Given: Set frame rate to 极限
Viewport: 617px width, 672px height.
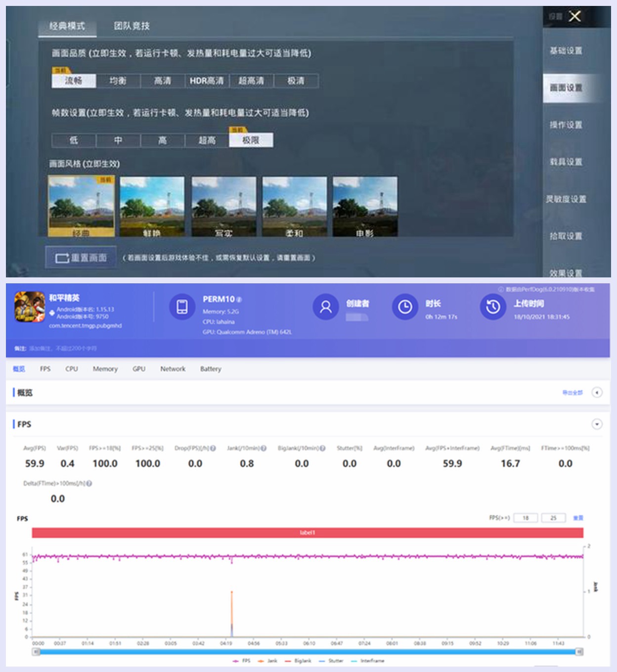Looking at the screenshot, I should tap(251, 140).
